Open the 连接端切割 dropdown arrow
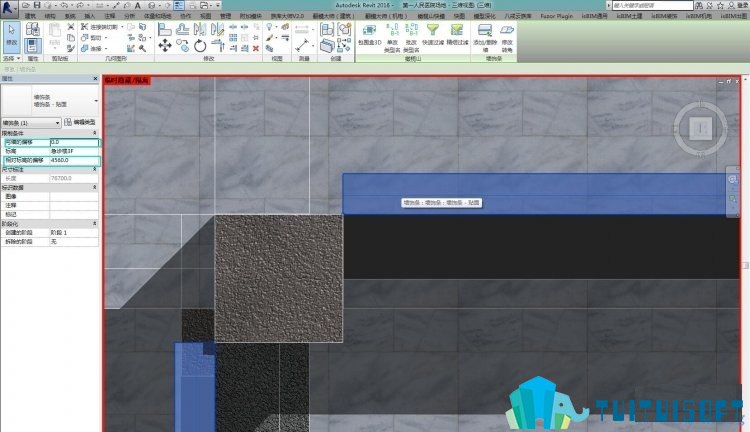 point(121,27)
